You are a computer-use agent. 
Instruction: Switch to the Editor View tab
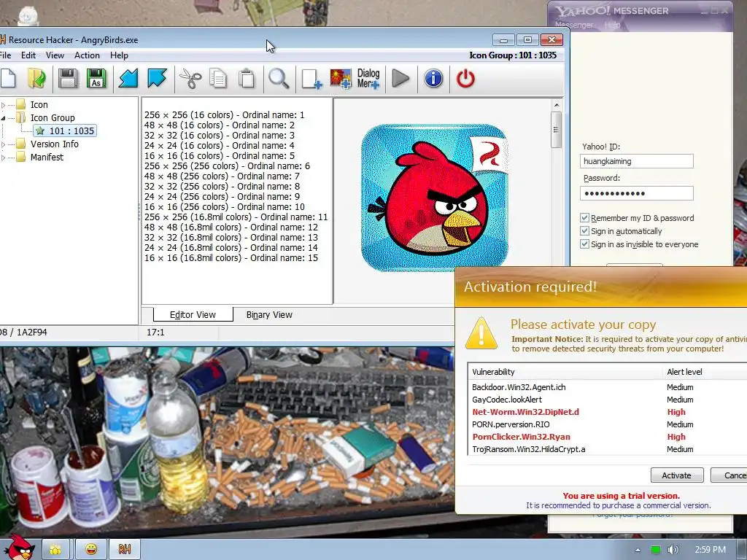[193, 315]
